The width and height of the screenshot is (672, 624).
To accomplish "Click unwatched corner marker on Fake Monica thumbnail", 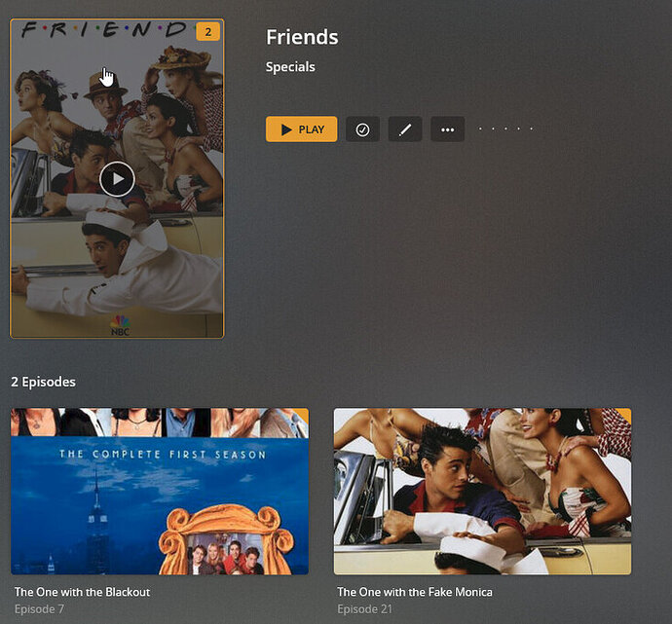I will (625, 414).
